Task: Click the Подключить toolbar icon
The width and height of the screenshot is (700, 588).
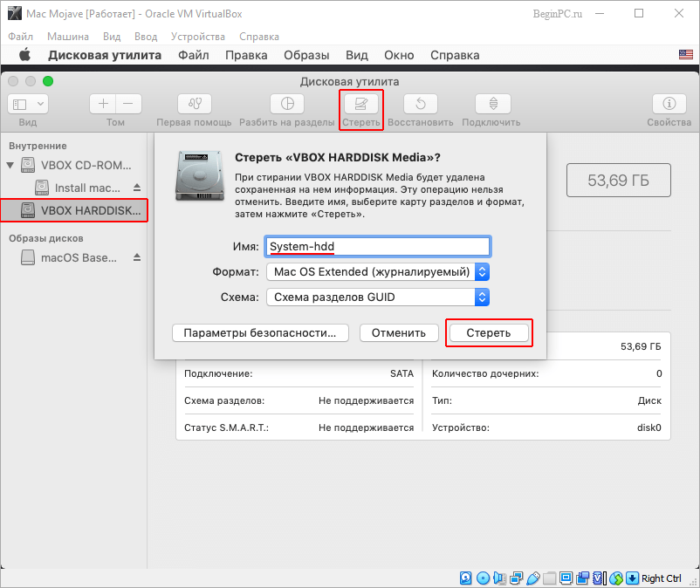Action: point(493,104)
